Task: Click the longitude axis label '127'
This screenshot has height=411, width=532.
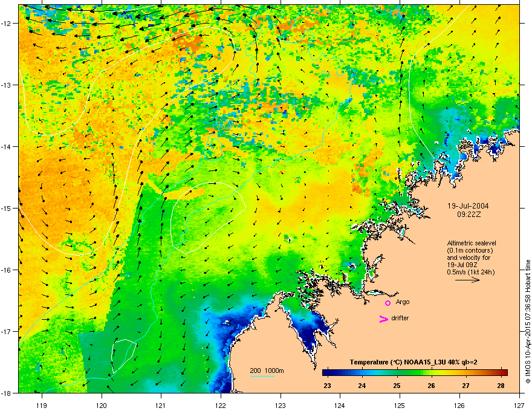Action: coord(519,405)
